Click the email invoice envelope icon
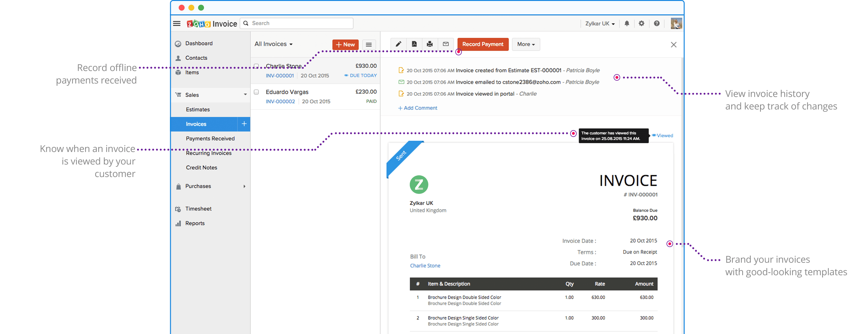The width and height of the screenshot is (868, 334). coord(446,44)
